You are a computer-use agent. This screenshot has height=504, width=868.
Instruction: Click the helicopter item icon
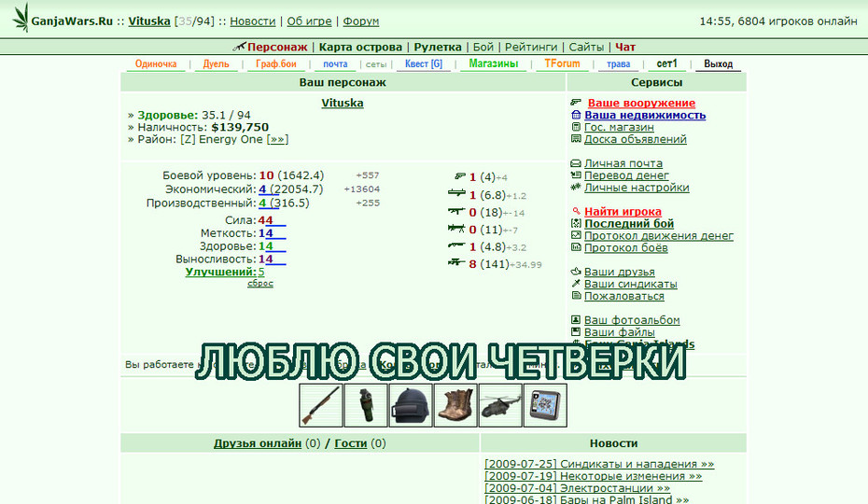tap(500, 405)
